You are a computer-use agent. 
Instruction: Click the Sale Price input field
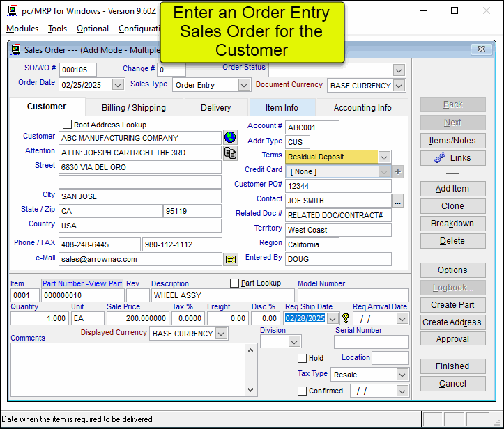coord(138,318)
